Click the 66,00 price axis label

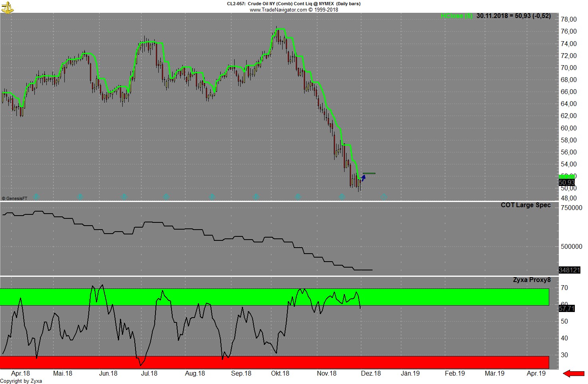569,92
